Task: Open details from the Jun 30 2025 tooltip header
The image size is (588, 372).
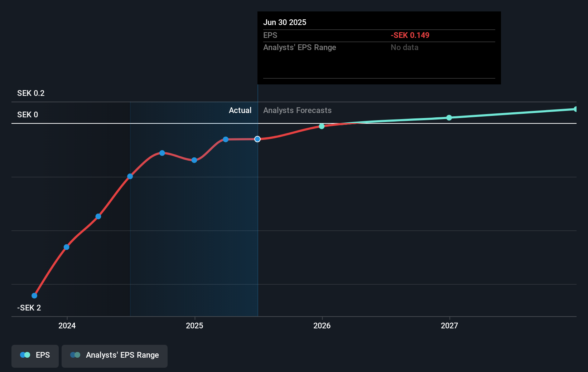Action: point(285,22)
